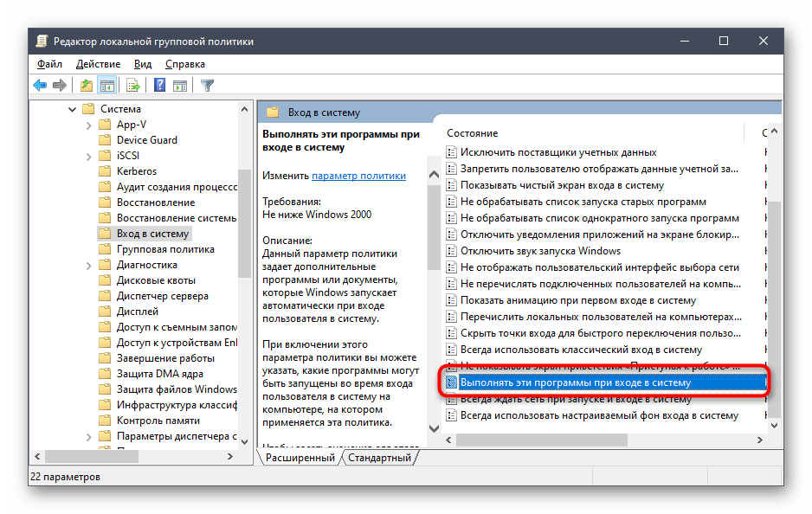The width and height of the screenshot is (812, 514).
Task: Click the параметр политики link
Action: [358, 176]
